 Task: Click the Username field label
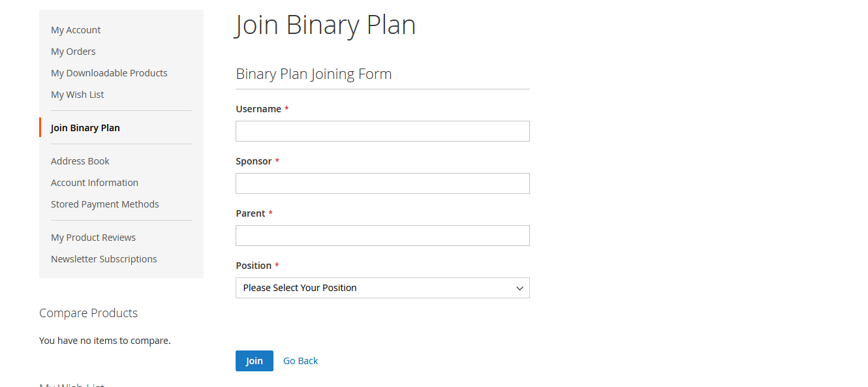[258, 109]
